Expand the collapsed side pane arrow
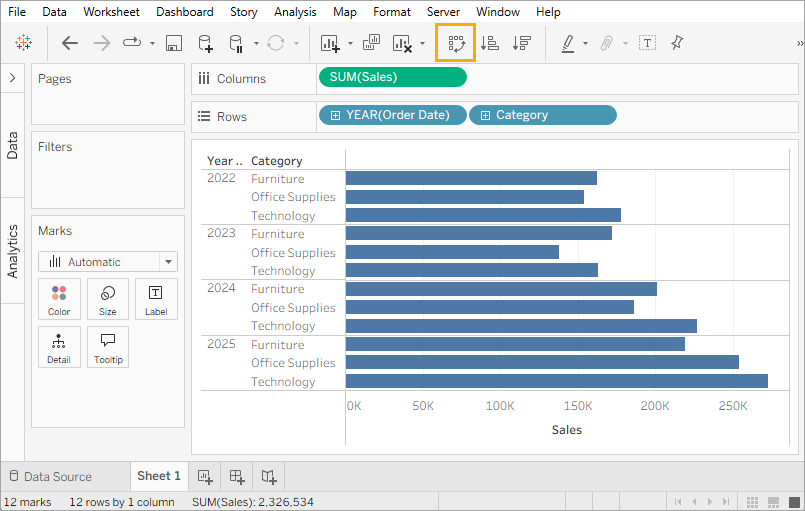Viewport: 805px width, 511px height. (x=12, y=77)
